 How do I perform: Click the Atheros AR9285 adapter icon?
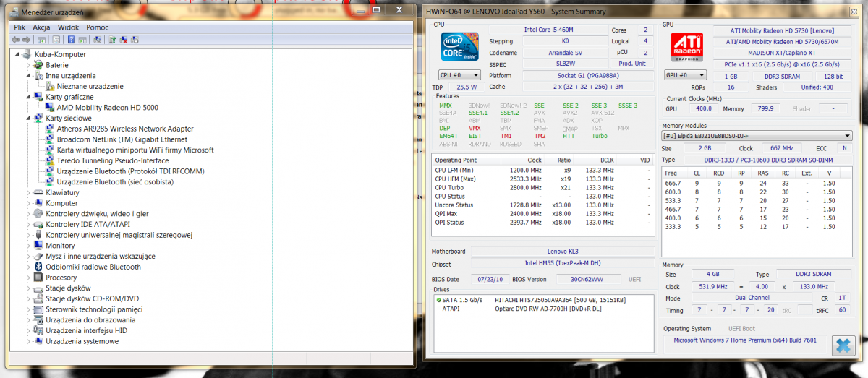tap(50, 129)
